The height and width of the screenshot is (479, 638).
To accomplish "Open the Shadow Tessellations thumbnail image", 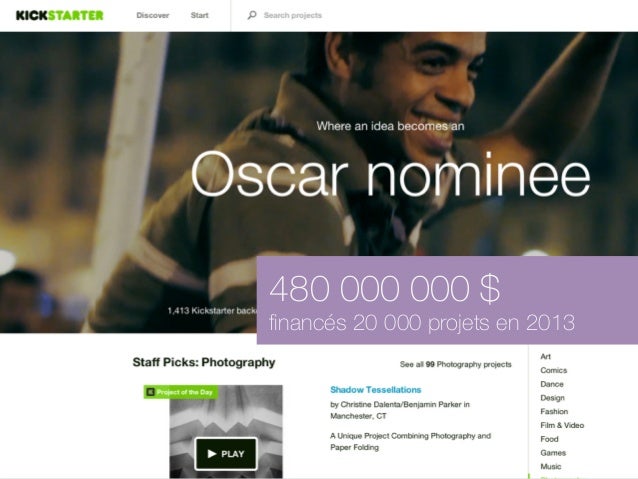I will point(226,431).
